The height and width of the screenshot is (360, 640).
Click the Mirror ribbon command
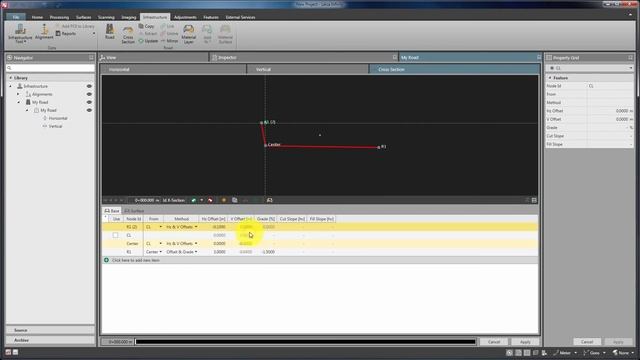[x=169, y=41]
